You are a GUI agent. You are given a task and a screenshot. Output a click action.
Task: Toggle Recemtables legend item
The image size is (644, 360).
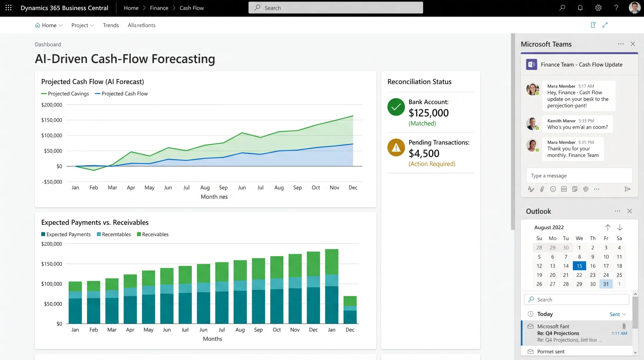point(114,234)
